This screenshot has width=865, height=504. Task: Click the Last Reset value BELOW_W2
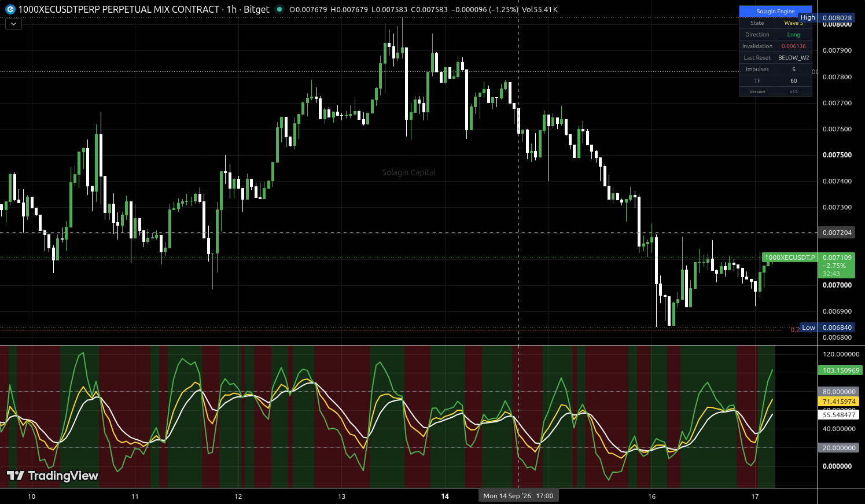tap(794, 58)
